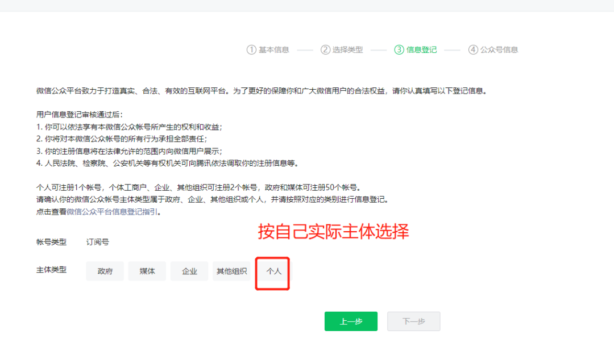Click step 2 选择类型 in the progress bar
614x364 pixels.
[342, 49]
